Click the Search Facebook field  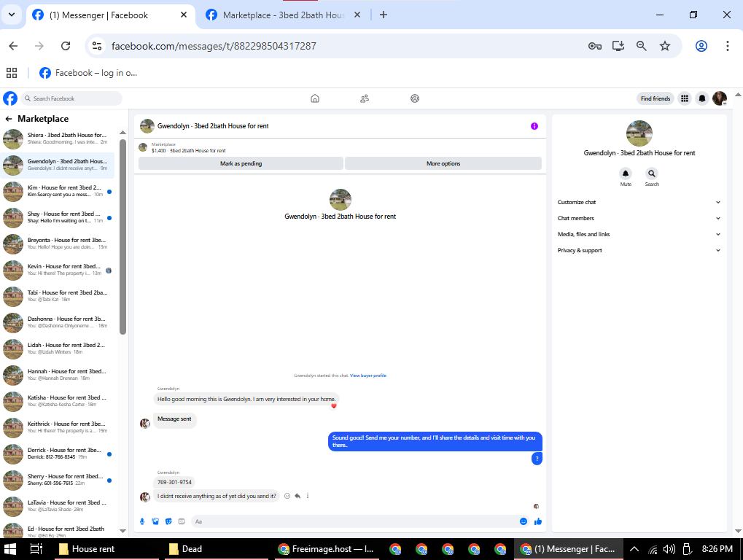click(x=71, y=98)
